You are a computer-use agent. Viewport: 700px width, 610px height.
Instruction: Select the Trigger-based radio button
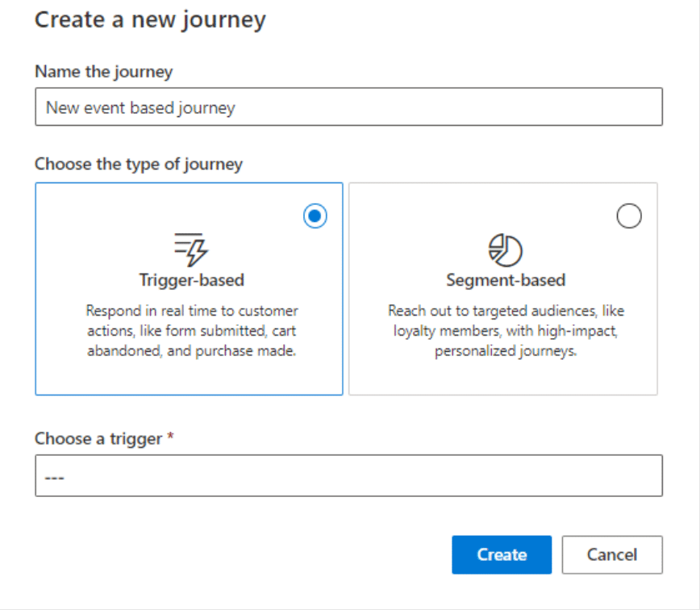[x=315, y=216]
